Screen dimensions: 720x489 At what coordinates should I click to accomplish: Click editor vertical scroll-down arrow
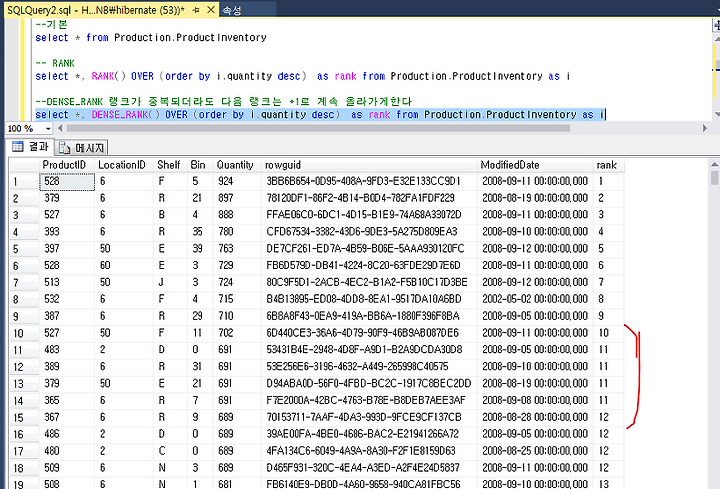click(716, 114)
